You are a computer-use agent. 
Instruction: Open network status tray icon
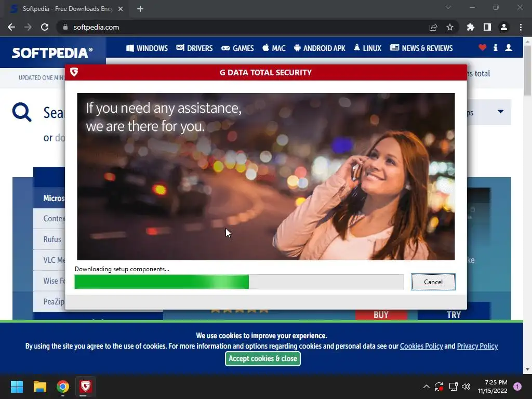coord(453,387)
